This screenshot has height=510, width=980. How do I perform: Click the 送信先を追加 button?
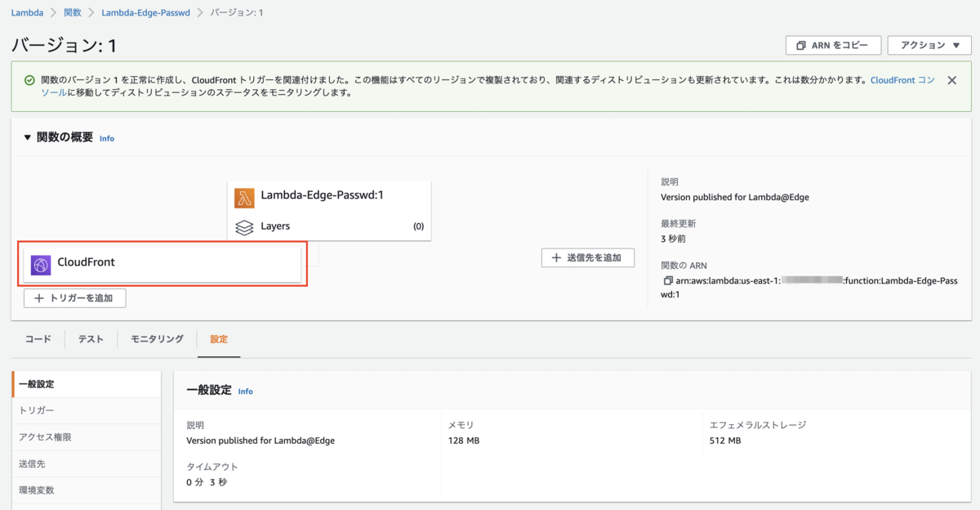pos(588,257)
